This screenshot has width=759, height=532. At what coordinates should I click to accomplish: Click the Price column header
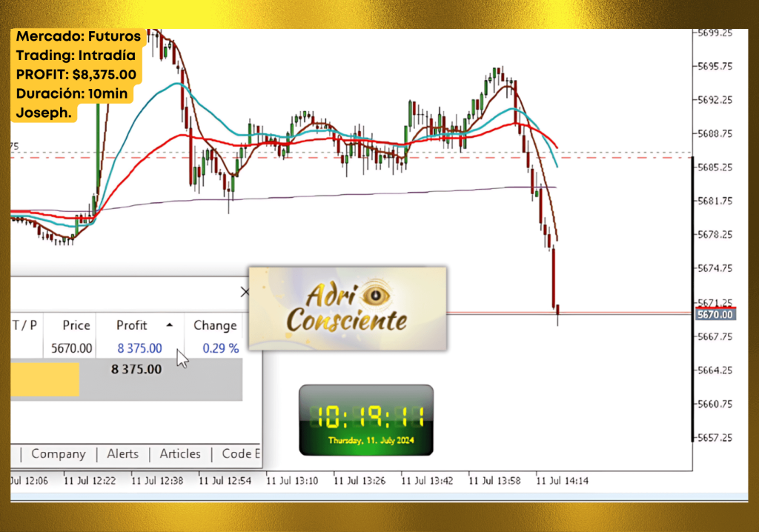(x=76, y=325)
